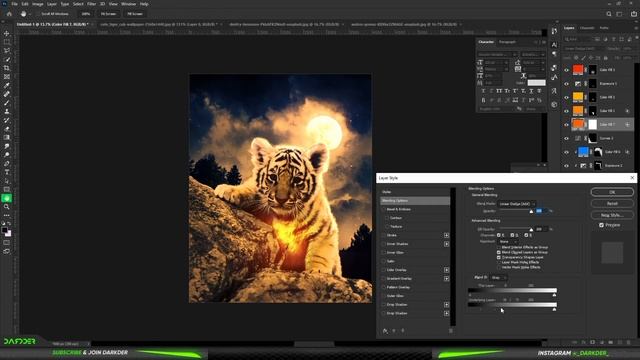The height and width of the screenshot is (360, 640).
Task: Select the Clone Stamp tool
Action: (7, 111)
